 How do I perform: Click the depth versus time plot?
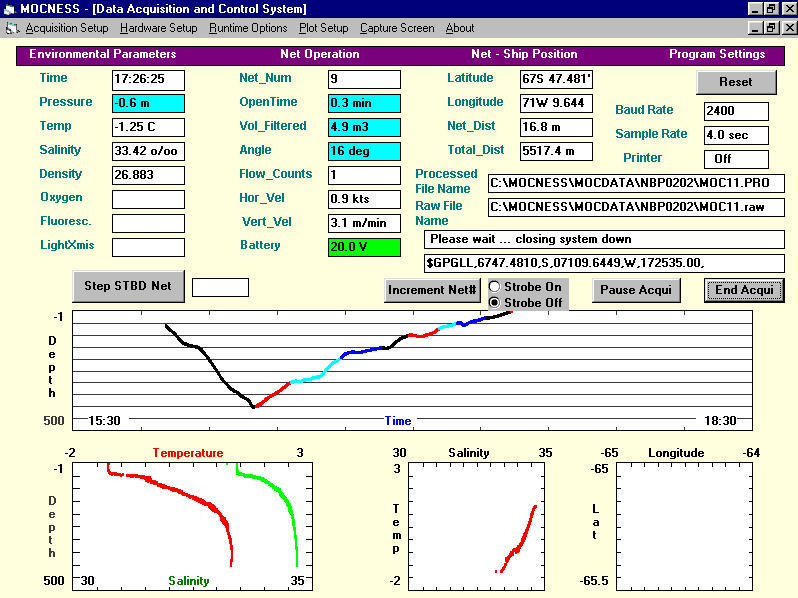click(x=412, y=370)
